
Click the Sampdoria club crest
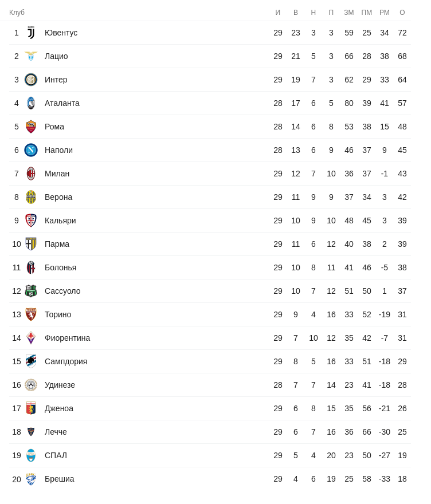[x=31, y=361]
